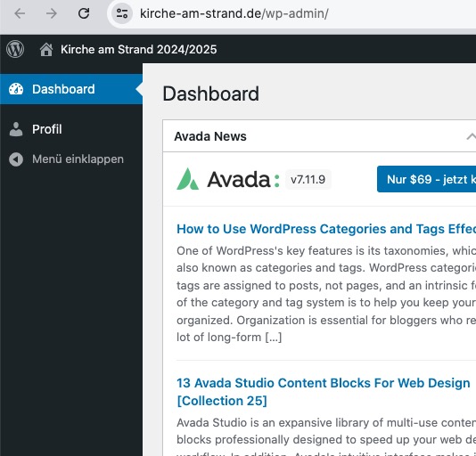Select Dashboard in the sidebar menu
This screenshot has width=476, height=456.
click(71, 89)
